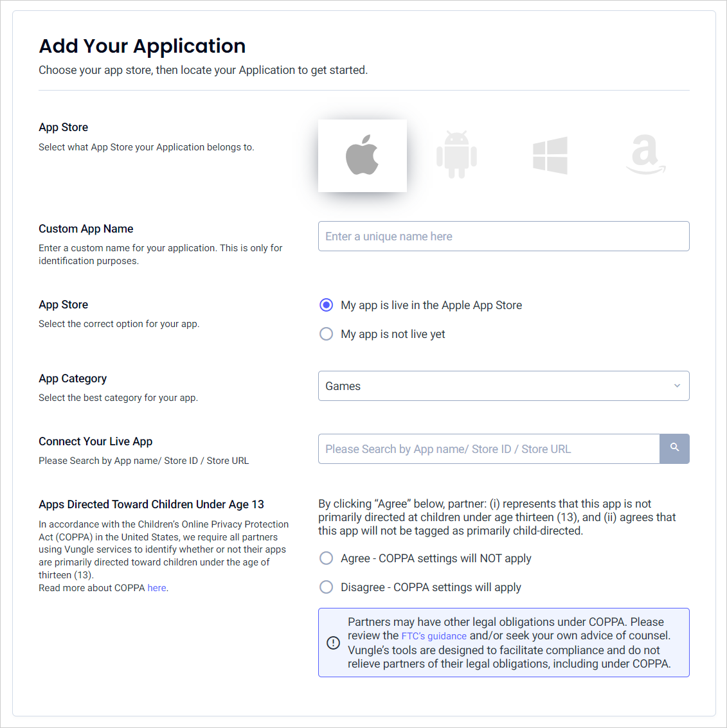Image resolution: width=727 pixels, height=728 pixels.
Task: Select Agree - COPPA settings will NOT apply
Action: [327, 558]
